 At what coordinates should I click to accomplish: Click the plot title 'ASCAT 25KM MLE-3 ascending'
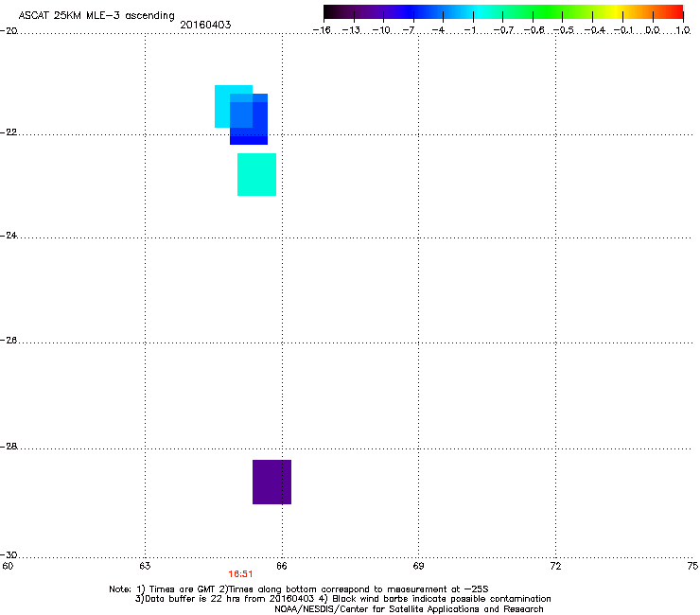[x=96, y=16]
